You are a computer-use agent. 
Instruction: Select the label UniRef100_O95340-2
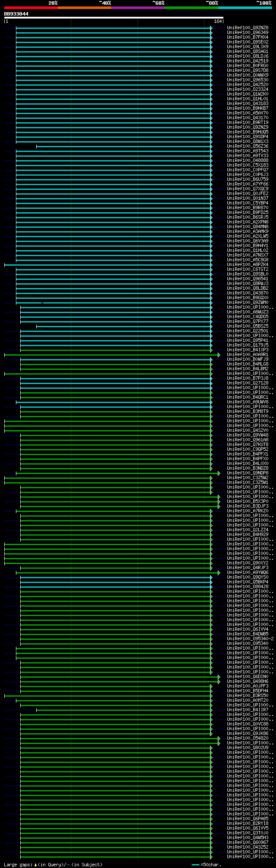coord(250,639)
